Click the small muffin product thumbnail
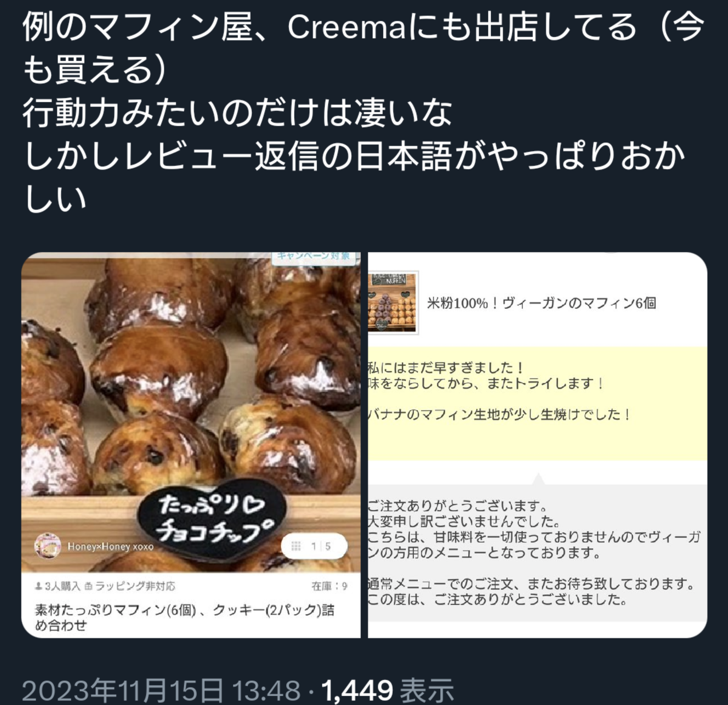 pos(393,303)
